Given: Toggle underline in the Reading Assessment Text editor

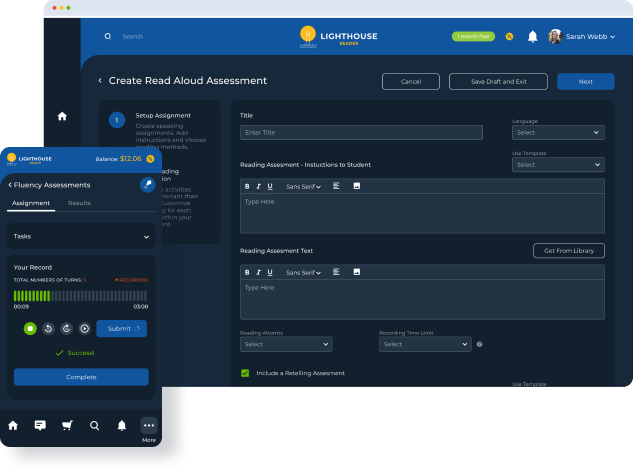Looking at the screenshot, I should pos(269,272).
